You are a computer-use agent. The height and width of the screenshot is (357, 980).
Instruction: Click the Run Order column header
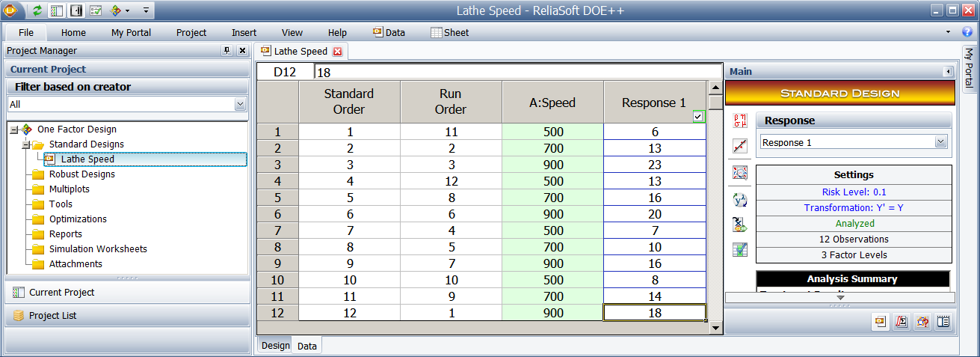451,103
